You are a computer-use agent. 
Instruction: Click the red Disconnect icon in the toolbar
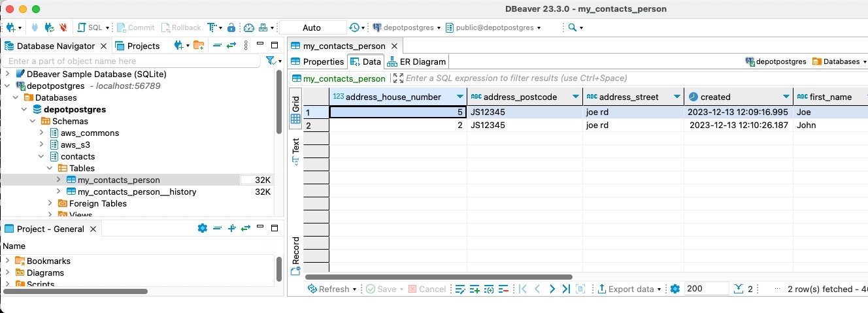click(63, 27)
